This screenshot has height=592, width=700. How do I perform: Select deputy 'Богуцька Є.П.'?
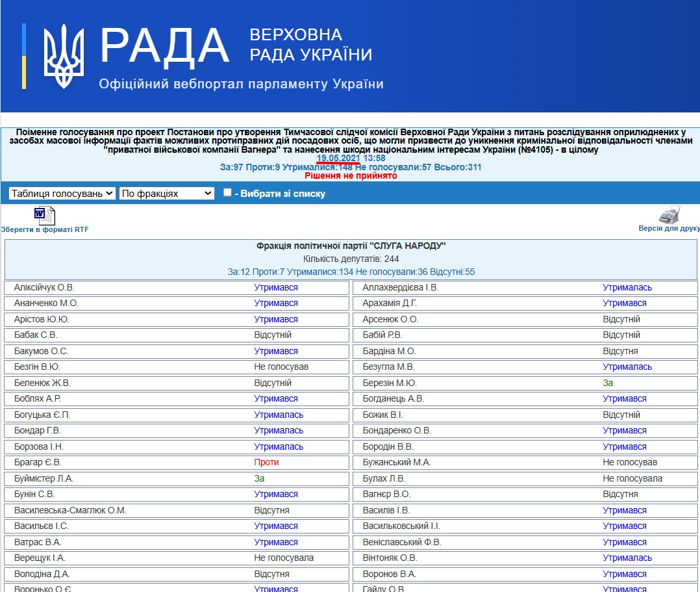point(42,415)
